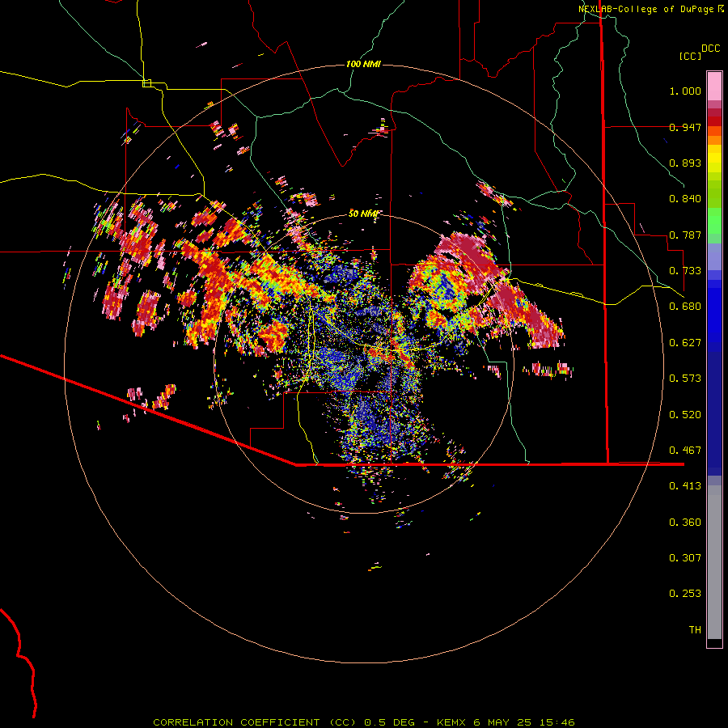Image resolution: width=728 pixels, height=728 pixels.
Task: Select the 1.000 color scale value
Action: point(685,91)
